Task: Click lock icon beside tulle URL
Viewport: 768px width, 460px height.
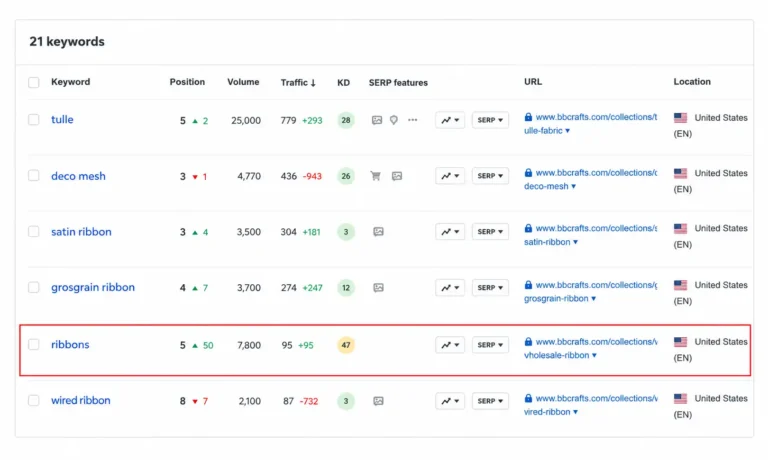Action: 528,117
